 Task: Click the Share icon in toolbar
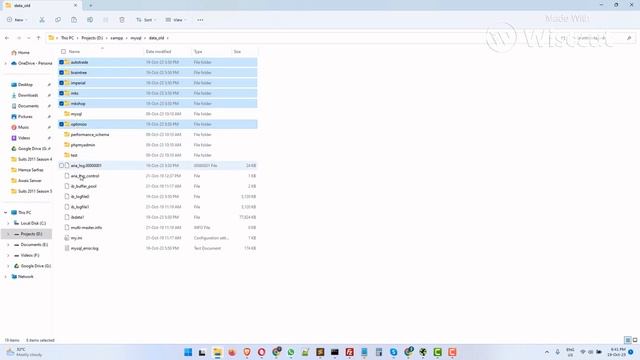(x=106, y=20)
